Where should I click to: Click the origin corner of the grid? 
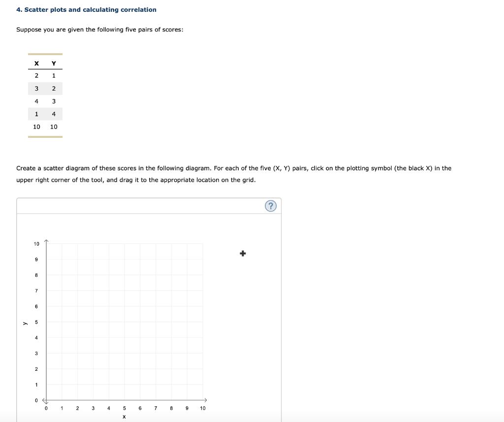click(46, 400)
